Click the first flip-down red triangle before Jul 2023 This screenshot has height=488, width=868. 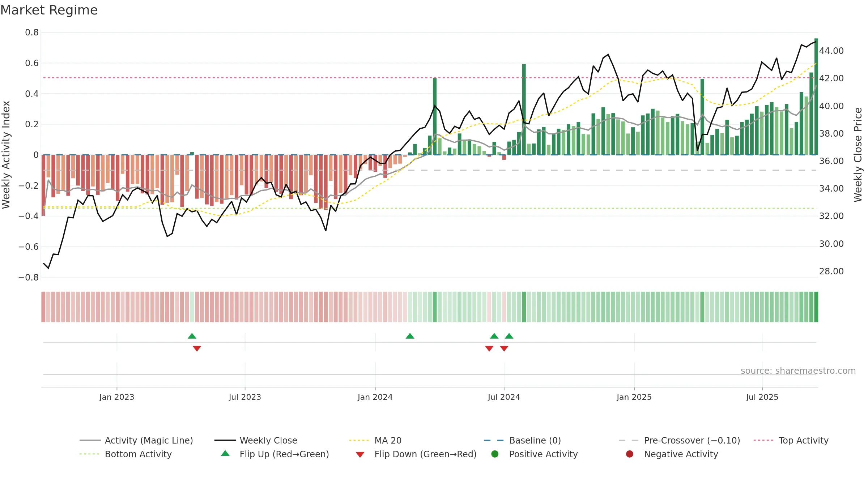click(197, 348)
